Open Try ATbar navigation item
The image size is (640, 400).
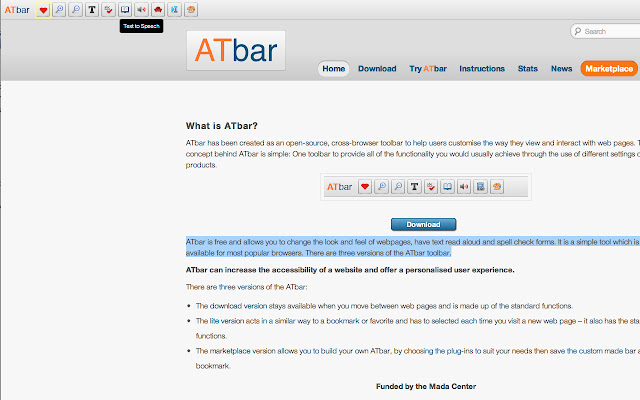pyautogui.click(x=428, y=69)
